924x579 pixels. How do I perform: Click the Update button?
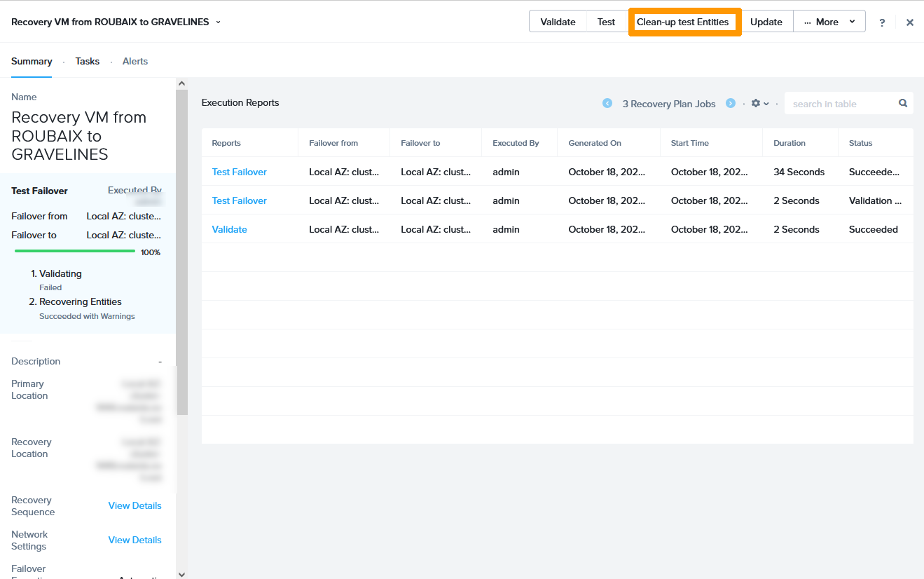coord(766,22)
